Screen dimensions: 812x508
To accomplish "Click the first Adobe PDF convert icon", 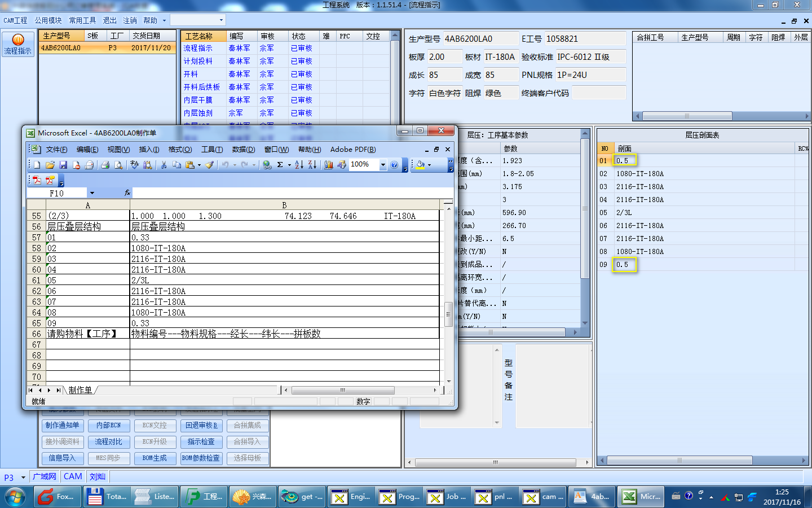I will pos(37,180).
